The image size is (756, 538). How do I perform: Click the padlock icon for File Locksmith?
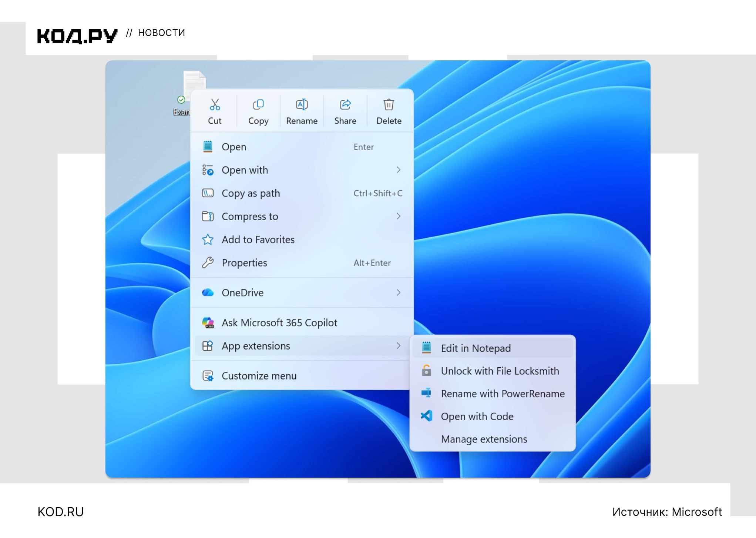[426, 371]
